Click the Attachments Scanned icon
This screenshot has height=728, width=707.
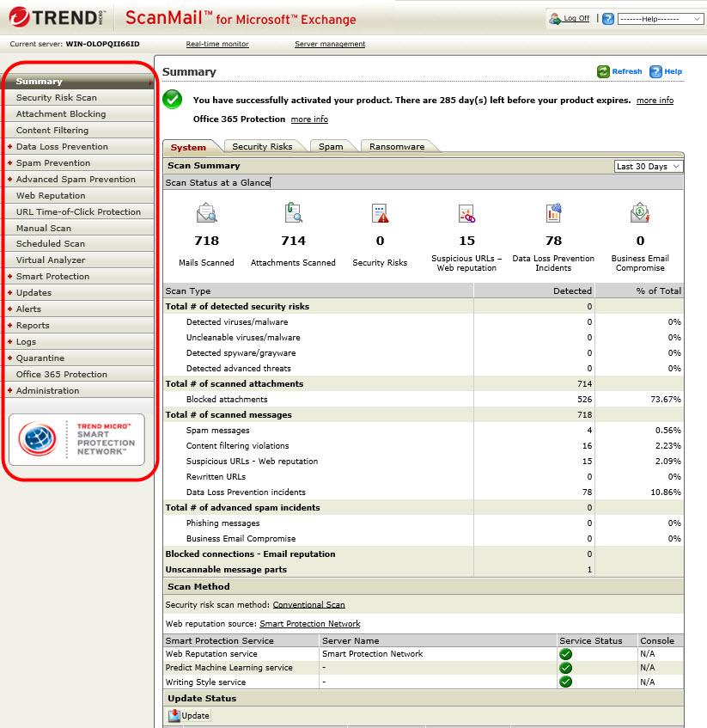click(x=293, y=213)
